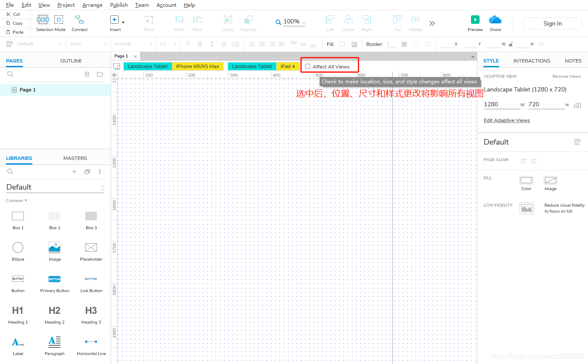Click the adaptive view width field 1280
588x364 pixels.
pyautogui.click(x=502, y=105)
